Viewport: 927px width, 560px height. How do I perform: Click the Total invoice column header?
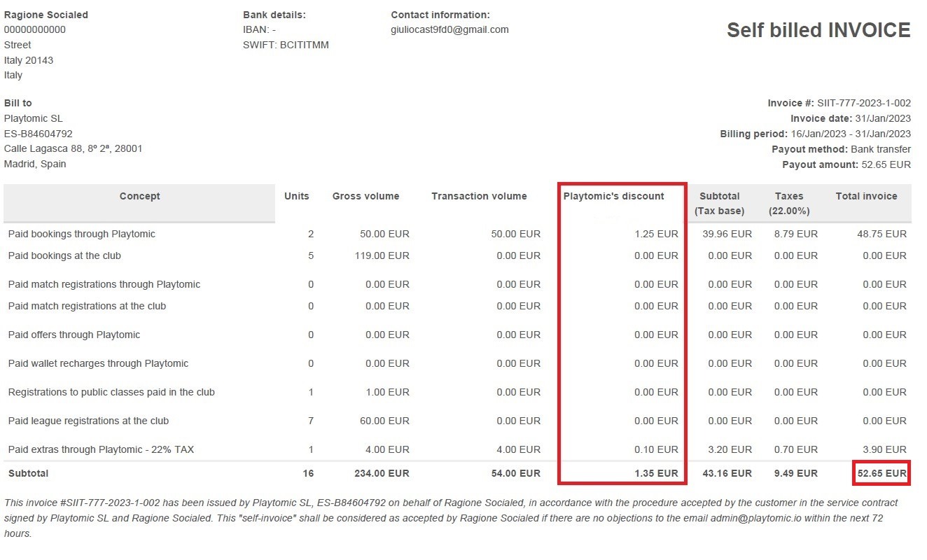(867, 196)
